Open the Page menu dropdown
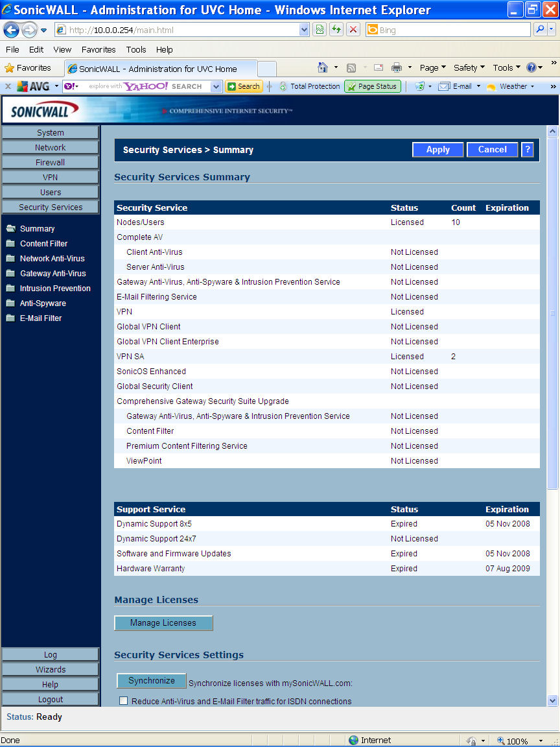560x747 pixels. point(433,67)
